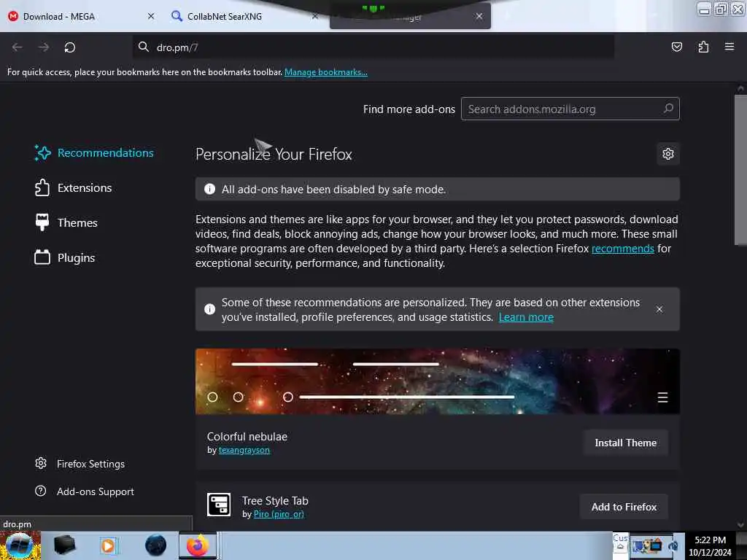
Task: Open the add-ons tools gear menu
Action: tap(668, 154)
